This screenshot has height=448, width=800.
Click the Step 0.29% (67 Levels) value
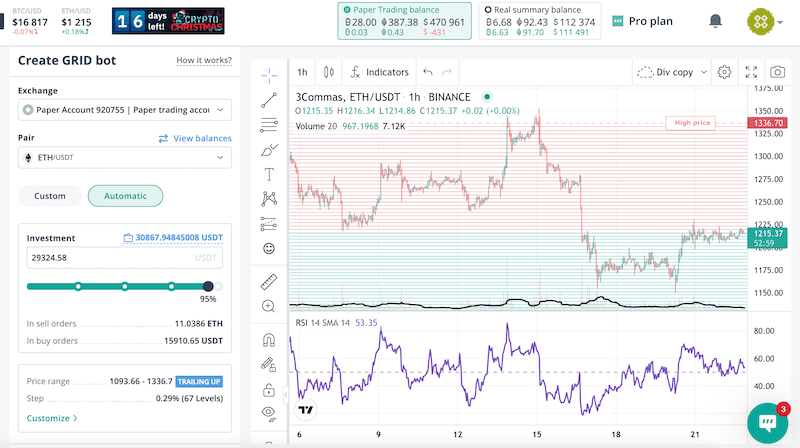click(189, 399)
